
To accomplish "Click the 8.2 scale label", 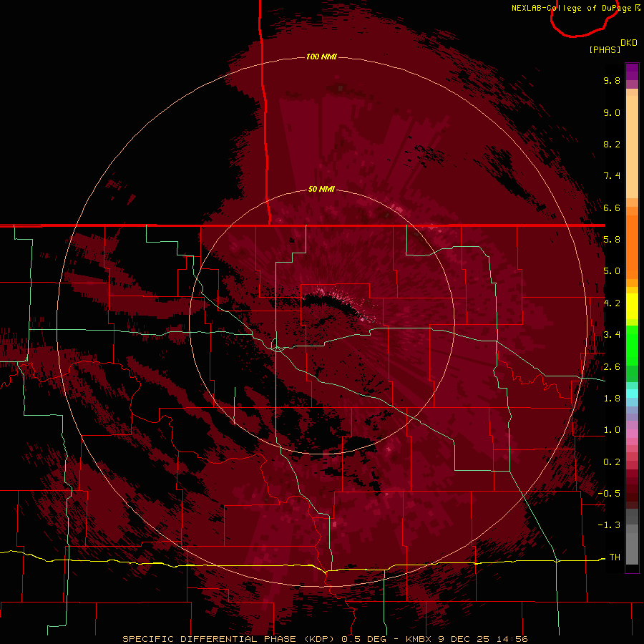I will [612, 144].
